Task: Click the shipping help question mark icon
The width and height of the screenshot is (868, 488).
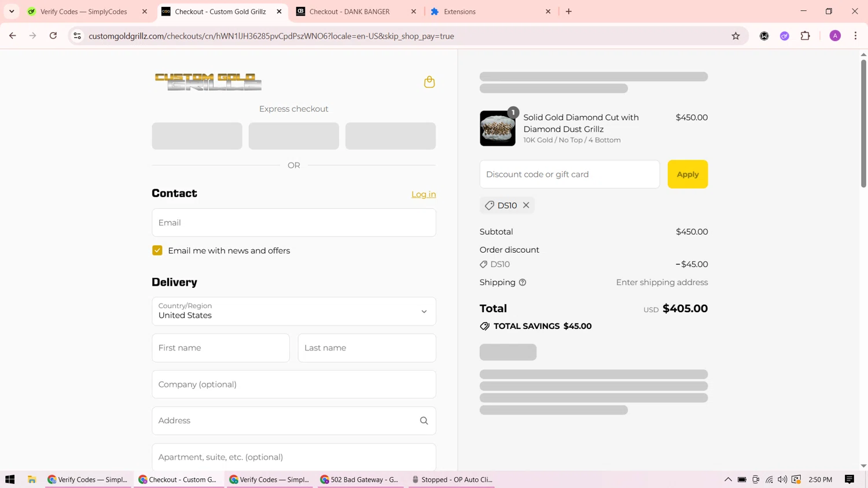Action: click(x=523, y=283)
